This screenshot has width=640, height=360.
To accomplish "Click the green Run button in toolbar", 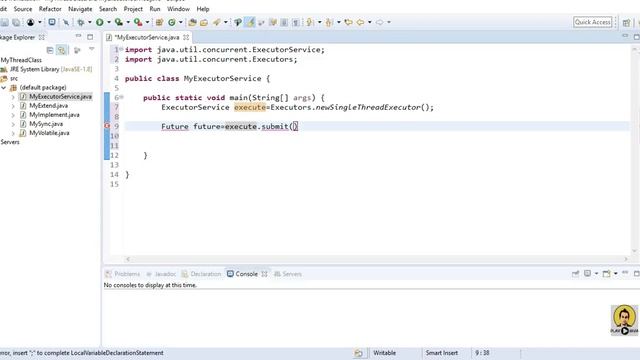I will click(100, 22).
